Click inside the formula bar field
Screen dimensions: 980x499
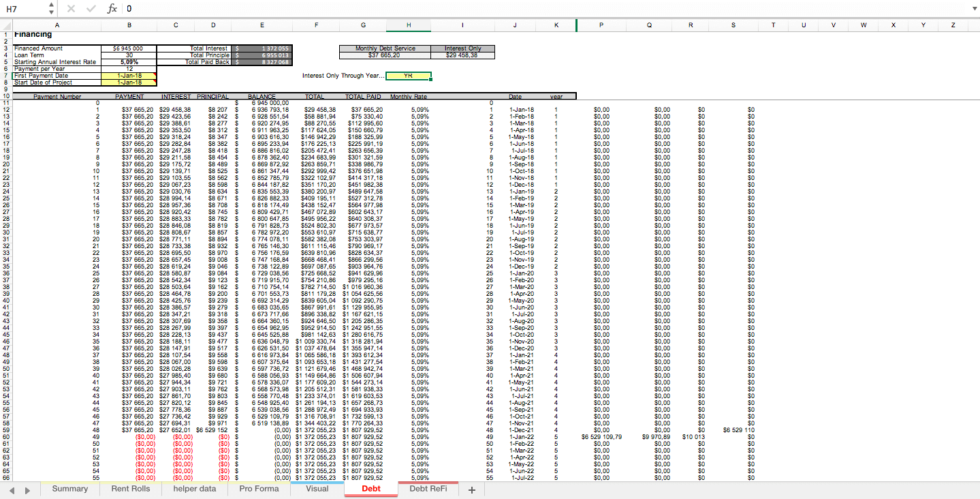click(x=545, y=8)
